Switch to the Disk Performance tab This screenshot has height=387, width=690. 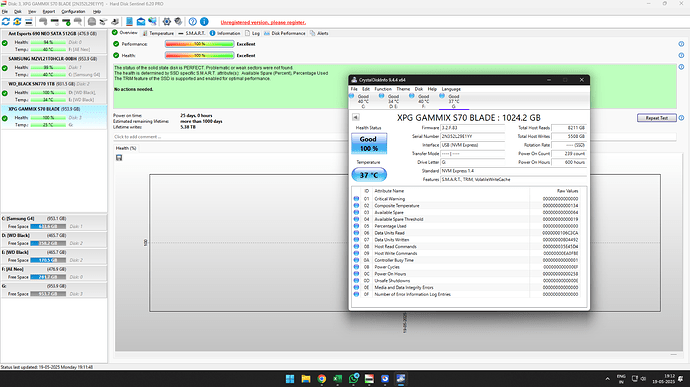284,33
